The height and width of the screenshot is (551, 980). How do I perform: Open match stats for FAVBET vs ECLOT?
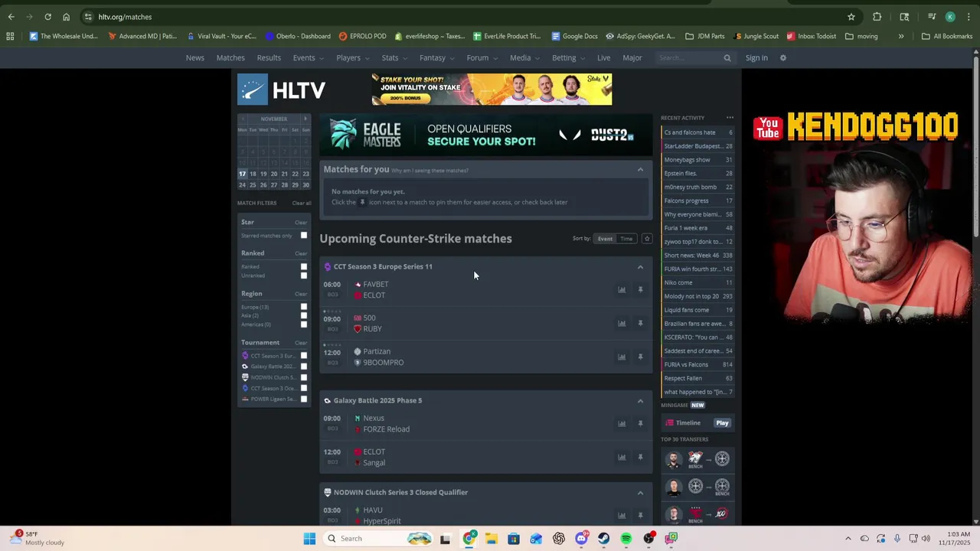[x=622, y=290]
